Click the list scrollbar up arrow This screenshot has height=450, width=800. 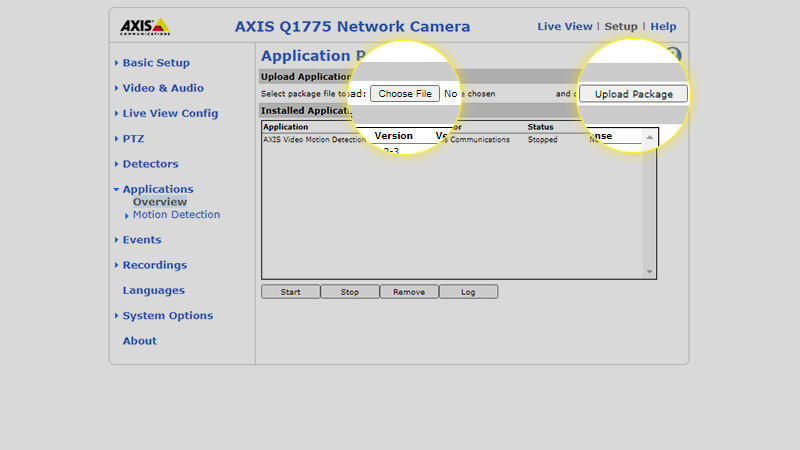649,137
